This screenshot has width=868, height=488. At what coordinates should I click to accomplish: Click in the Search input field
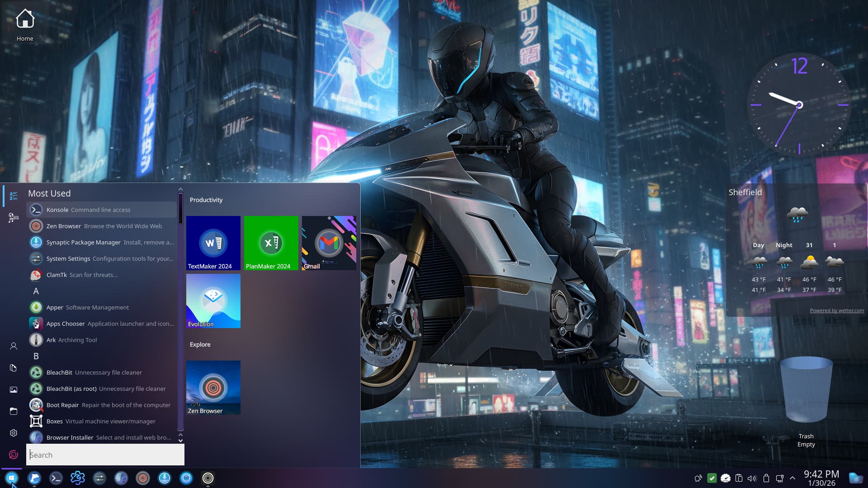(105, 455)
